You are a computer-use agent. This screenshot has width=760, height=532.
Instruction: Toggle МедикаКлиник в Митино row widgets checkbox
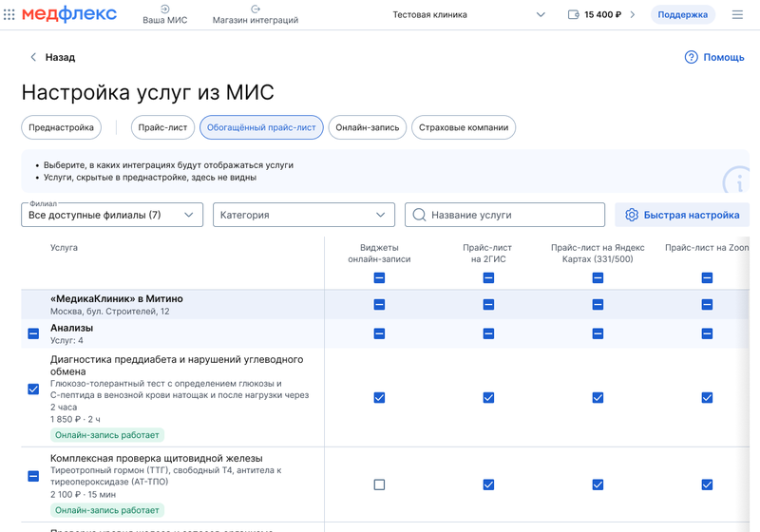379,304
